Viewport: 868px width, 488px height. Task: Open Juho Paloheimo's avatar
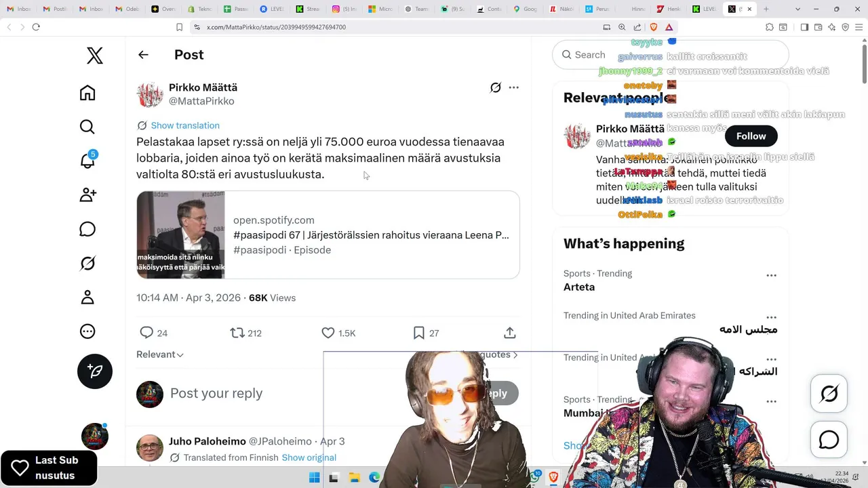150,448
